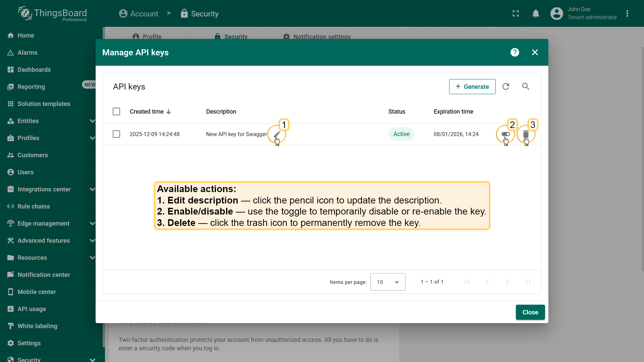Close the dialog with the X icon

[535, 52]
